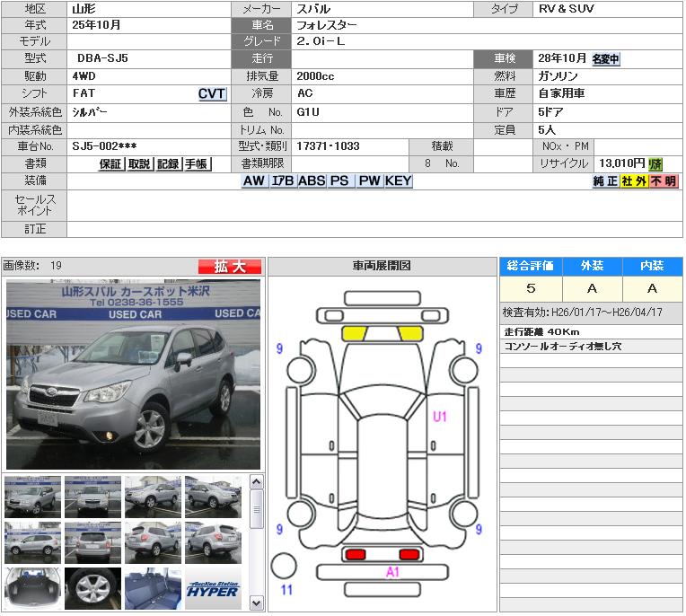The height and width of the screenshot is (616, 686).
Task: Click the 名変中 status badge
Action: 605,60
